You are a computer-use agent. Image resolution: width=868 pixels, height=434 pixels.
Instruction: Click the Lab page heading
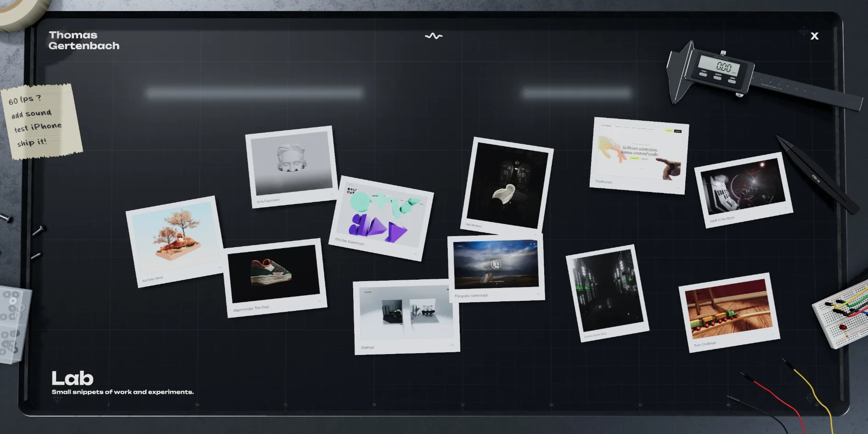73,378
